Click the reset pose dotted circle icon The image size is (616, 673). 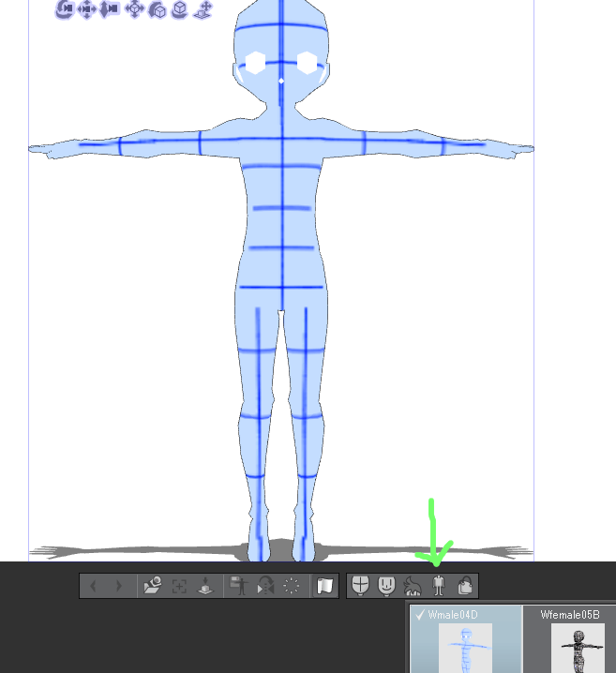tap(292, 587)
